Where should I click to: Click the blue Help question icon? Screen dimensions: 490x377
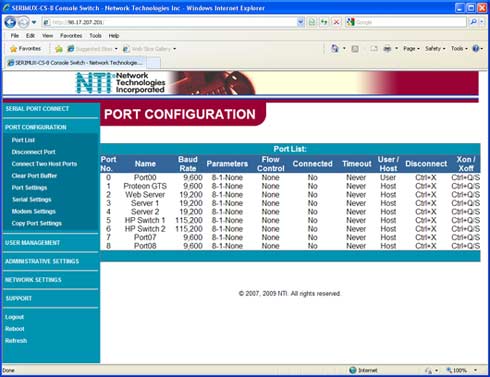click(476, 49)
